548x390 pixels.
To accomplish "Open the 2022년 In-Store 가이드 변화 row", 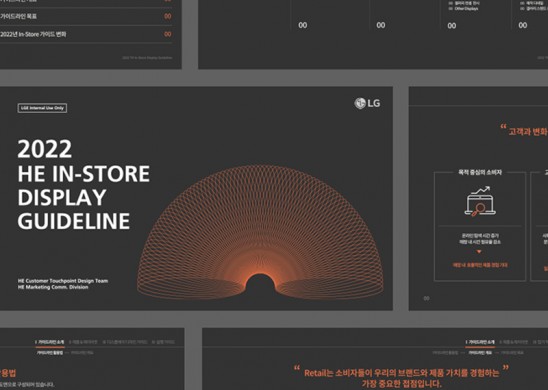I will point(86,34).
